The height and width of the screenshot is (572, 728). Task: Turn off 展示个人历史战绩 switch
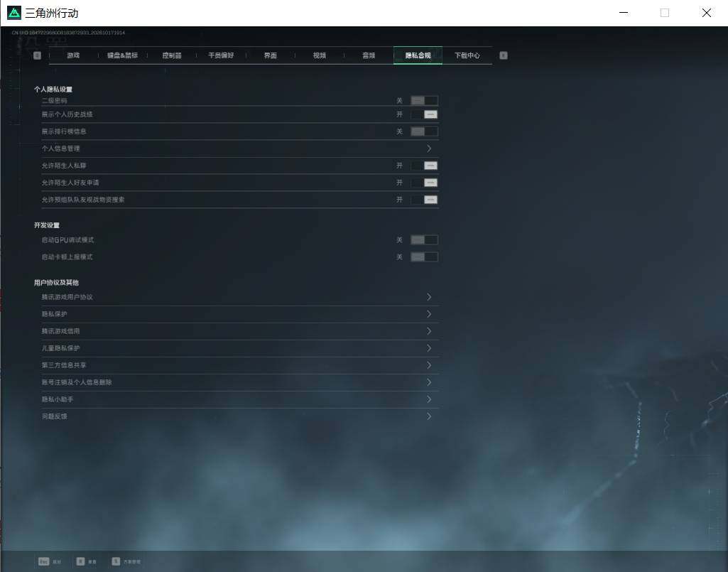coord(424,114)
